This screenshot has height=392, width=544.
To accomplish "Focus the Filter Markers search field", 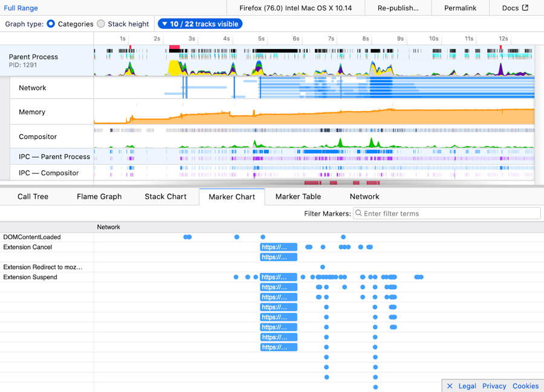I will 447,213.
